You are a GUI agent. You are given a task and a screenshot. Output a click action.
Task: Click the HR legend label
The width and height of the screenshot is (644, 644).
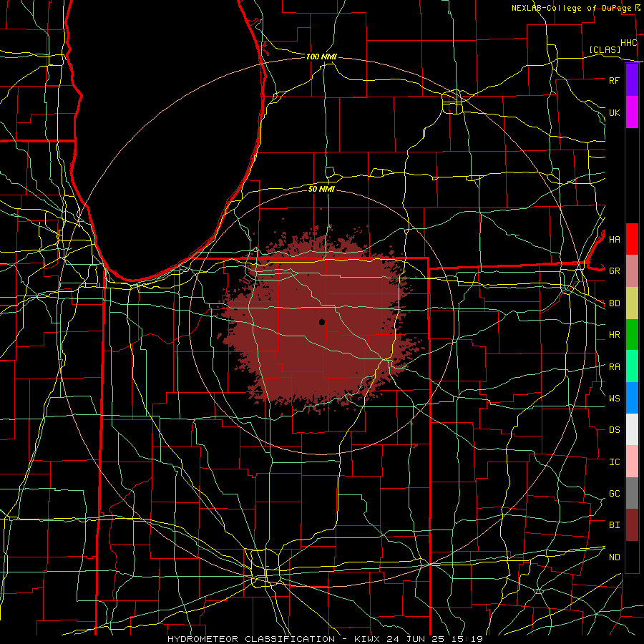tap(614, 335)
